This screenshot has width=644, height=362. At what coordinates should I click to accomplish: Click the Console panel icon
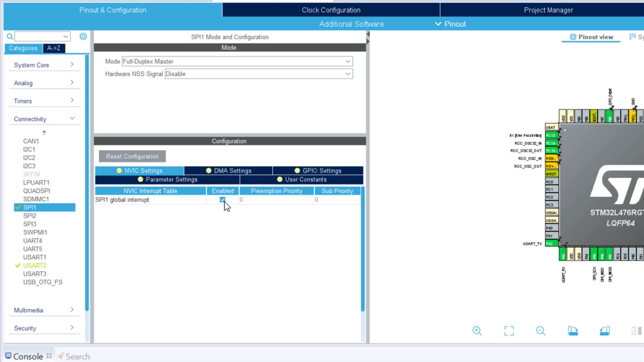[8, 356]
